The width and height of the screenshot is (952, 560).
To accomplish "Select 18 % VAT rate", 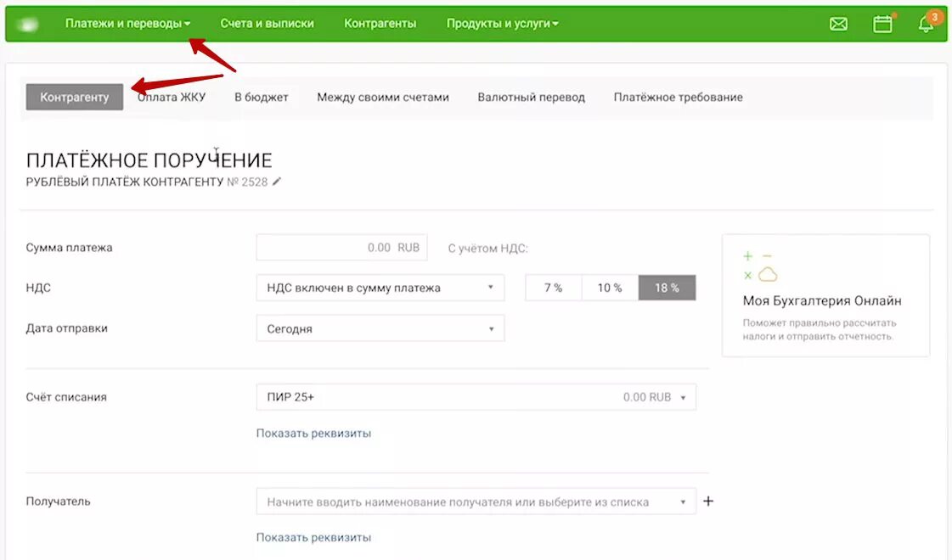I will [667, 288].
